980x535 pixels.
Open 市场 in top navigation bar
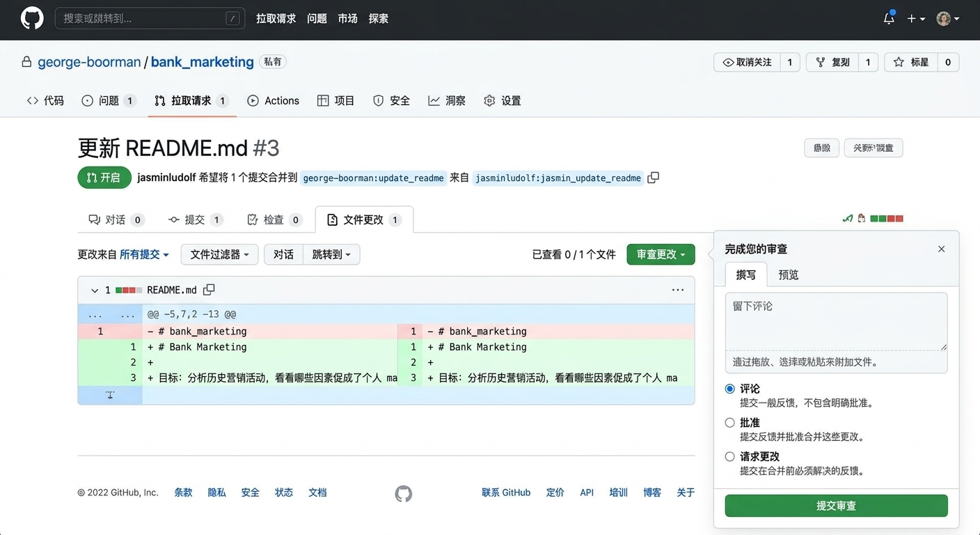[347, 19]
